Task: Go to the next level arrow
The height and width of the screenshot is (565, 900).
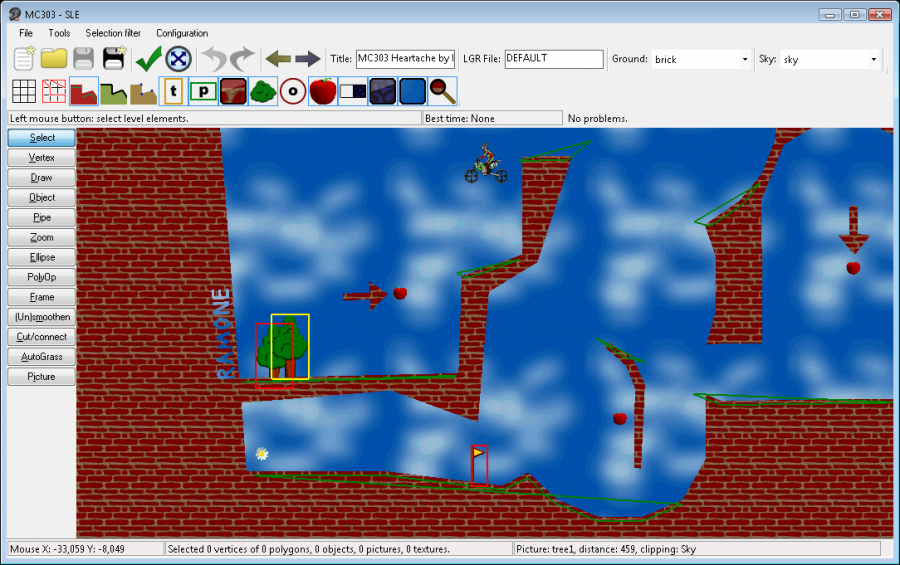Action: pyautogui.click(x=307, y=59)
